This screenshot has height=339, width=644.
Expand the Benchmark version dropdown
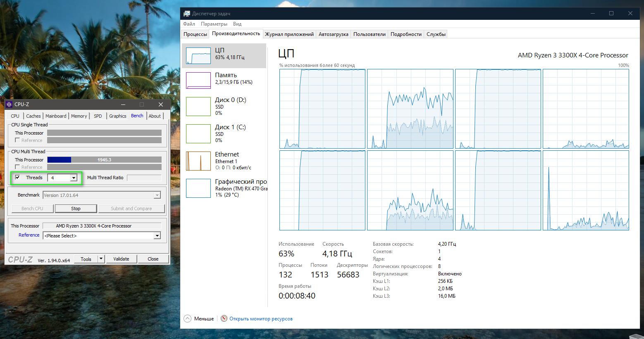pos(157,195)
